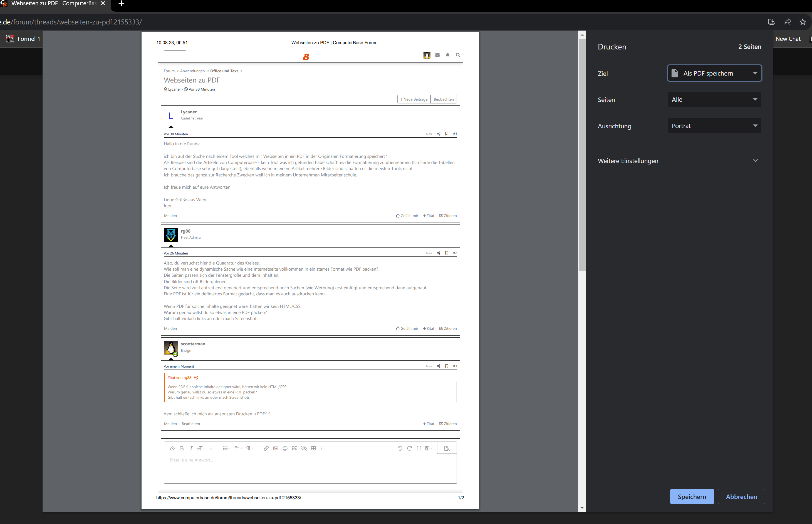Open the Seiten pages dropdown
812x524 pixels.
click(714, 100)
